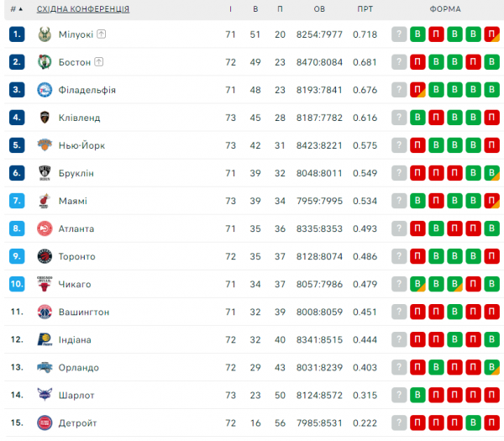Image resolution: width=504 pixels, height=441 pixels.
Task: Sort table by the # rank column
Action: (x=16, y=8)
